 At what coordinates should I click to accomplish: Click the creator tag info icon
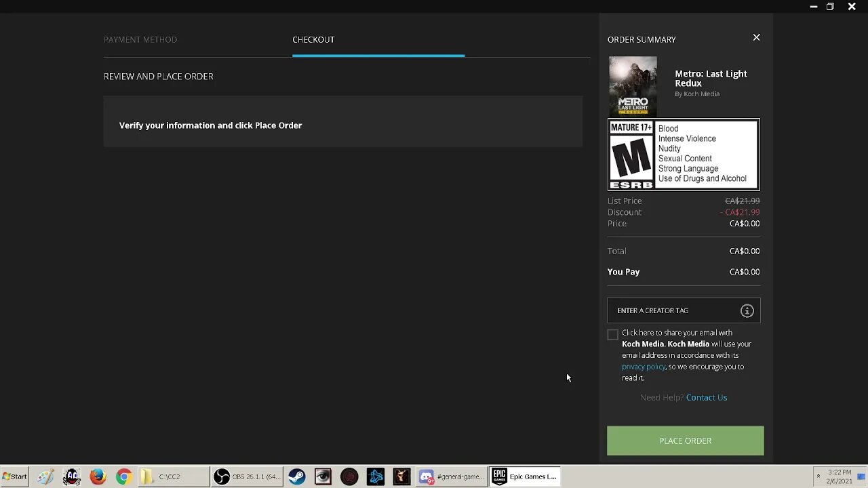747,311
